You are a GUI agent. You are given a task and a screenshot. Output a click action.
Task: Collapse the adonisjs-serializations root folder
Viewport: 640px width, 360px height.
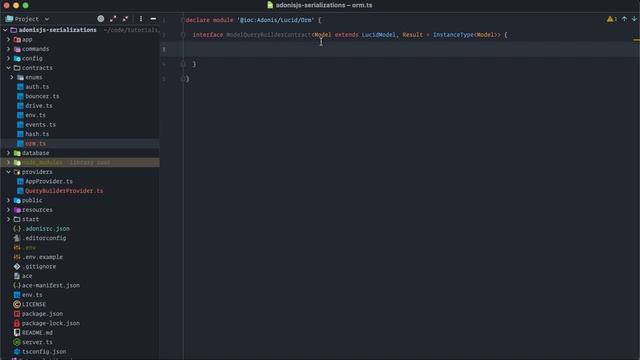[x=5, y=30]
